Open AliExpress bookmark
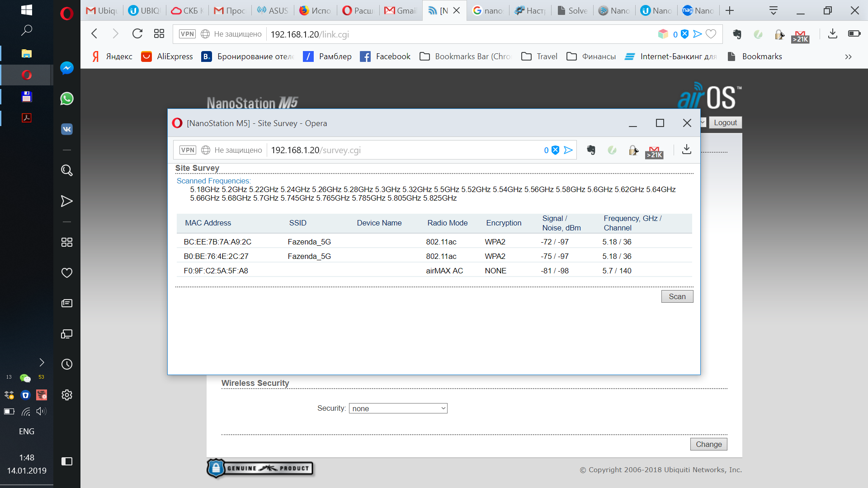Viewport: 868px width, 488px height. (x=167, y=56)
